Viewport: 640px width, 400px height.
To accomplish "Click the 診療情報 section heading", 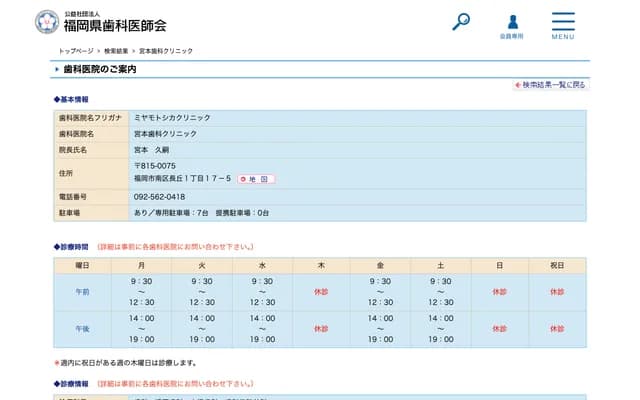I will tap(71, 384).
